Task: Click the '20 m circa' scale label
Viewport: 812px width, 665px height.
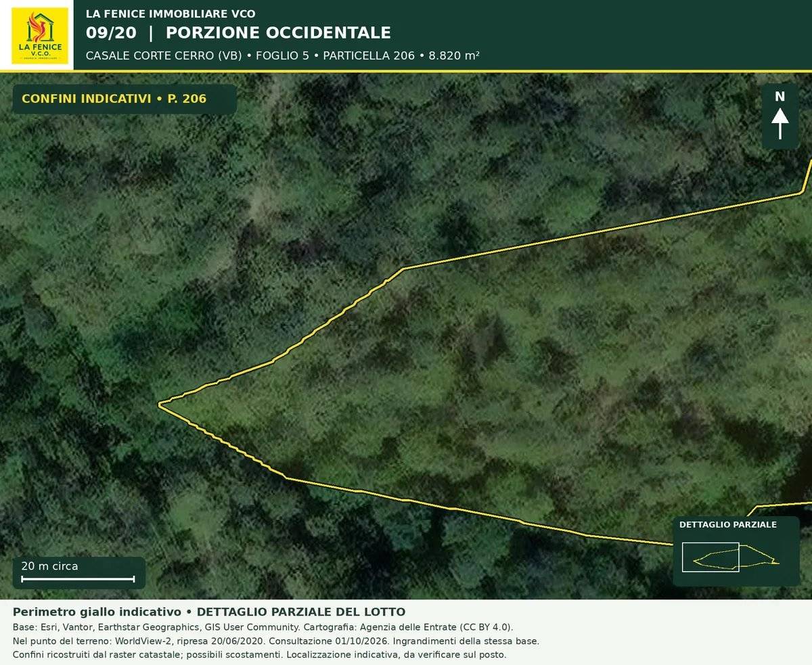Action: 49,566
